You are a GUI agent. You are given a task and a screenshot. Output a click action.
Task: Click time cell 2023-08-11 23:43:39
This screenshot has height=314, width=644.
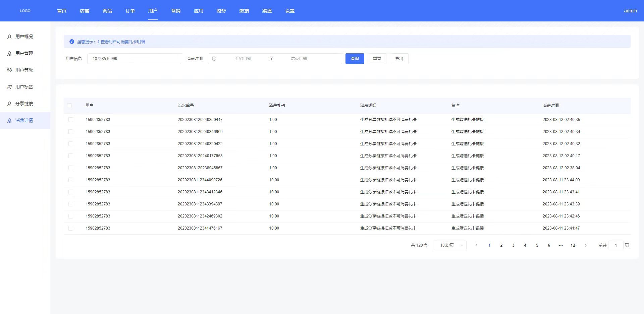[x=561, y=204]
